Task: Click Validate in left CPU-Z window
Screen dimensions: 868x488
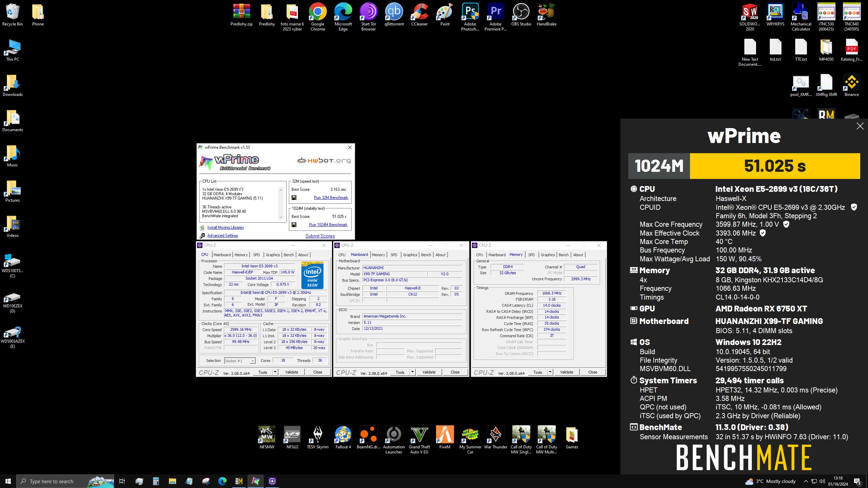Action: (292, 372)
